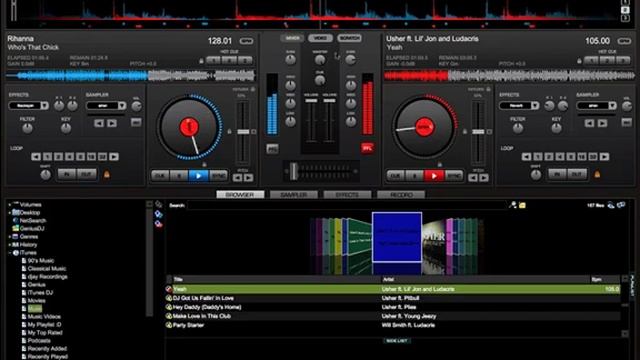
Task: Click right deck sampler next arrow
Action: pyautogui.click(x=602, y=123)
